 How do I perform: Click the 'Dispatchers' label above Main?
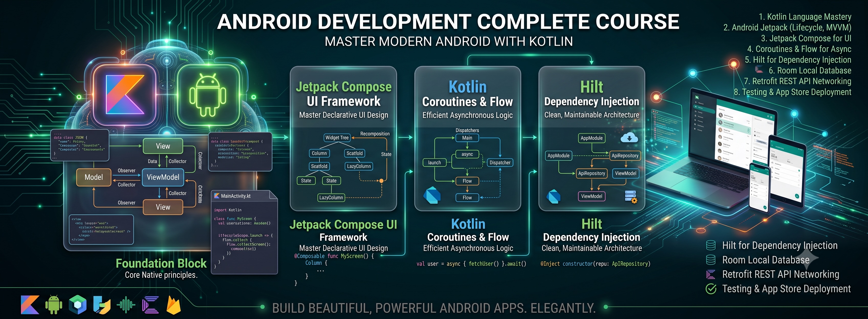[x=467, y=130]
